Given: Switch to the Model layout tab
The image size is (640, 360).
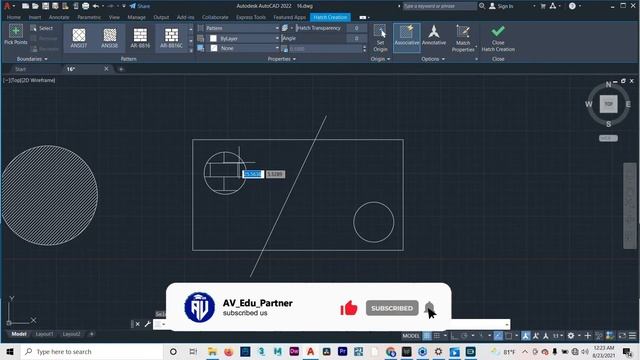Looking at the screenshot, I should coord(19,334).
